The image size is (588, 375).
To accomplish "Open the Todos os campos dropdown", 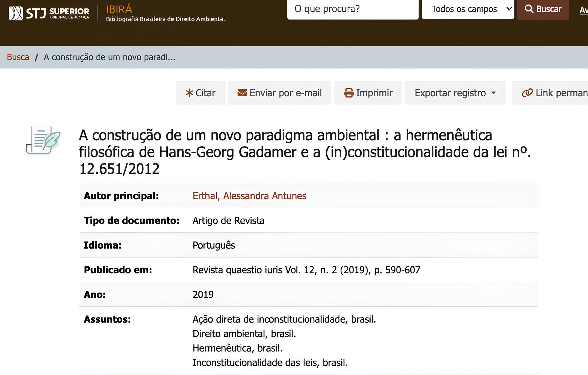I will (x=468, y=9).
